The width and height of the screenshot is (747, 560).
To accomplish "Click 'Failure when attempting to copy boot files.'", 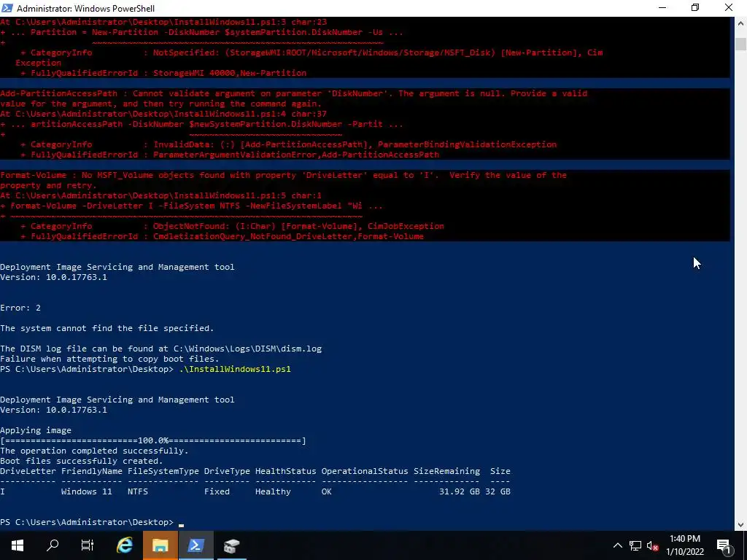I will click(x=109, y=359).
